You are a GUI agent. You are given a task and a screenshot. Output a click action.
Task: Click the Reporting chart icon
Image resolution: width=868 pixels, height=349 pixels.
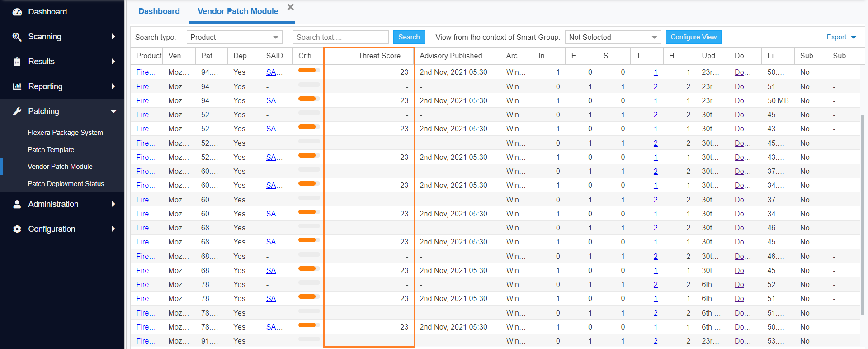17,86
